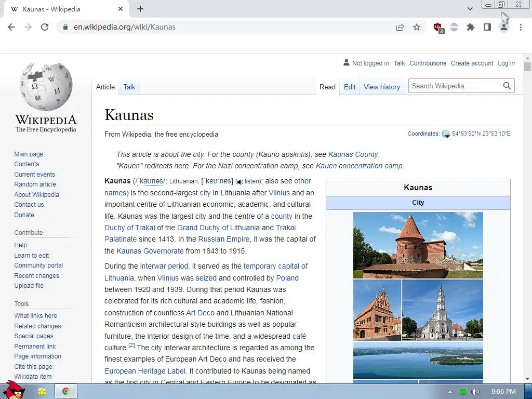This screenshot has width=532, height=399.
Task: Open a Random article
Action: pos(35,184)
